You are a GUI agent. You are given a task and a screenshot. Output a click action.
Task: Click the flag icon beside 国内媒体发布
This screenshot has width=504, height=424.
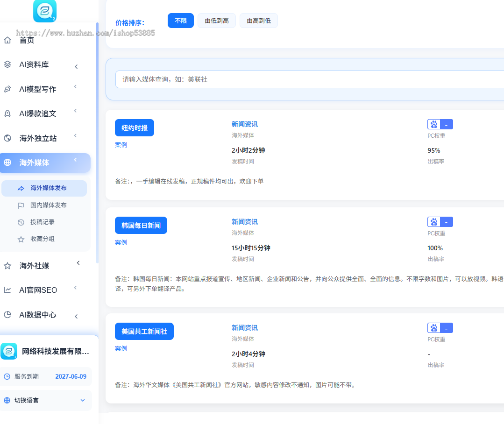click(21, 205)
